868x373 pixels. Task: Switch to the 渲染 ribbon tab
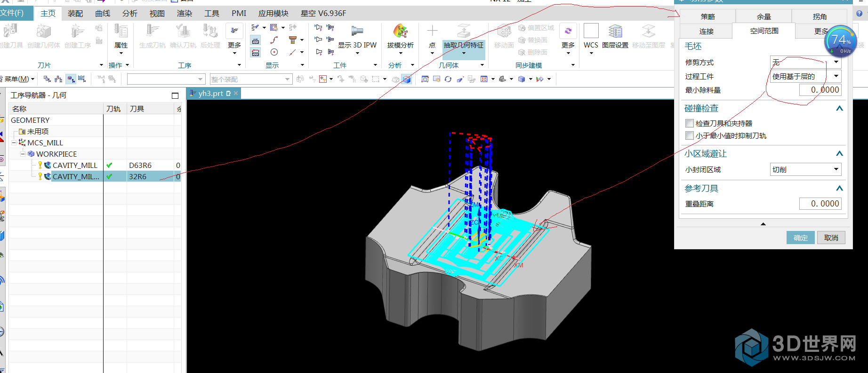pos(185,14)
